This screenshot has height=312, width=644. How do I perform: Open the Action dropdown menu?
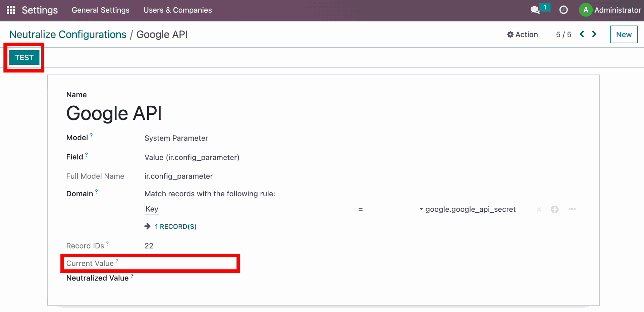click(x=522, y=35)
